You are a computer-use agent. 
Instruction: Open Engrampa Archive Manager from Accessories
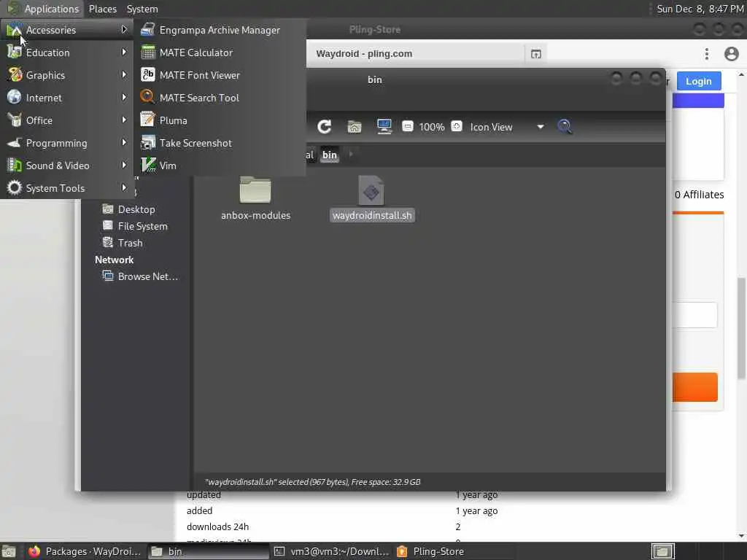[x=220, y=30]
